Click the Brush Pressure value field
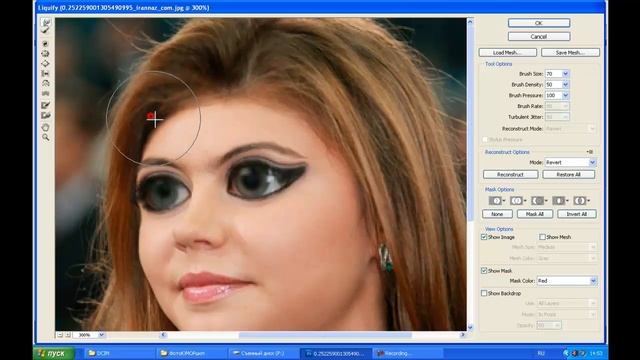The image size is (640, 360). [x=553, y=95]
